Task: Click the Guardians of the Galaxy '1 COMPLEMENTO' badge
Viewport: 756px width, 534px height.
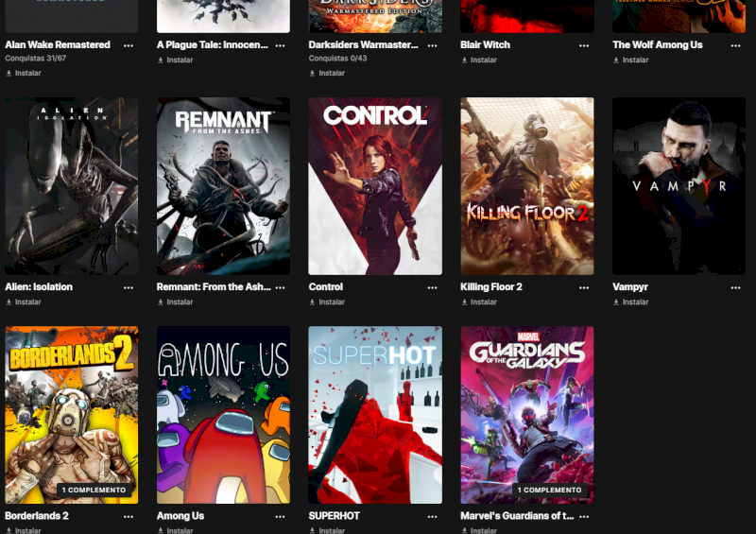Action: pyautogui.click(x=550, y=490)
